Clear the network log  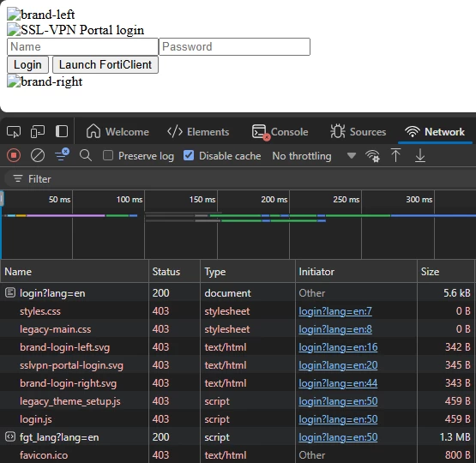38,156
